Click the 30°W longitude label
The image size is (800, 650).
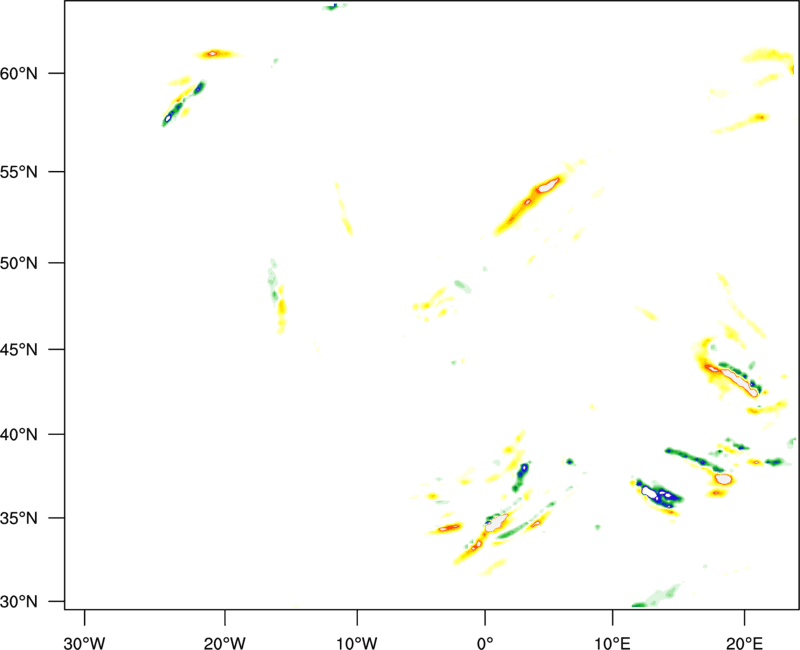(x=84, y=643)
